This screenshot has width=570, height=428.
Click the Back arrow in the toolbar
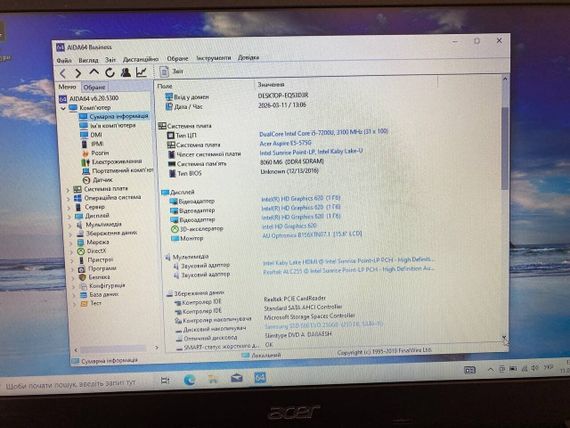(63, 73)
